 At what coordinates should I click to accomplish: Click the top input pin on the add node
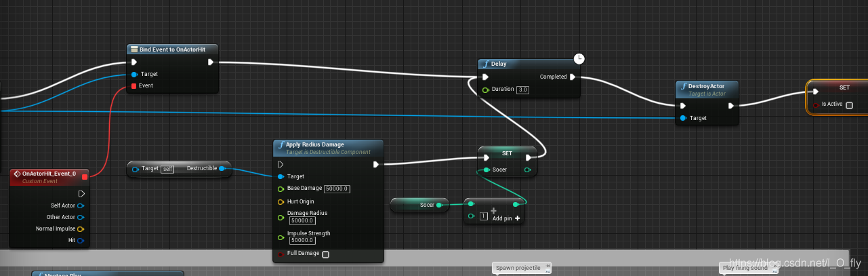pyautogui.click(x=472, y=203)
